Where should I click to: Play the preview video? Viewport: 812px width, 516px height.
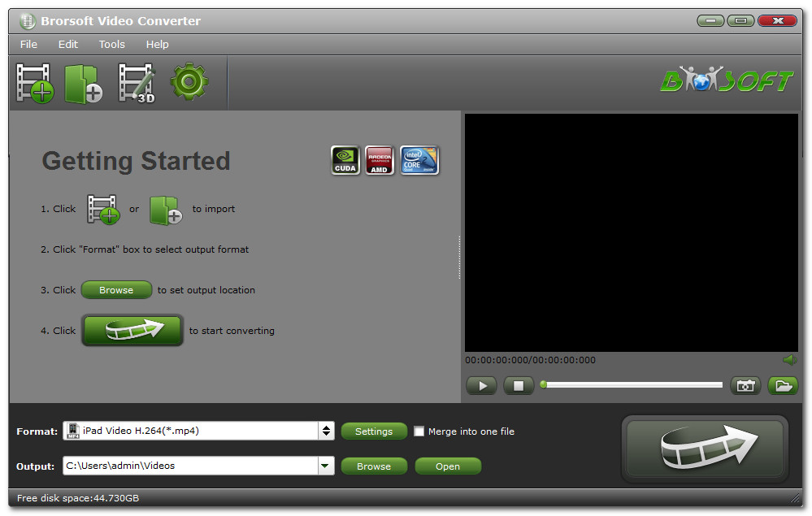(482, 385)
